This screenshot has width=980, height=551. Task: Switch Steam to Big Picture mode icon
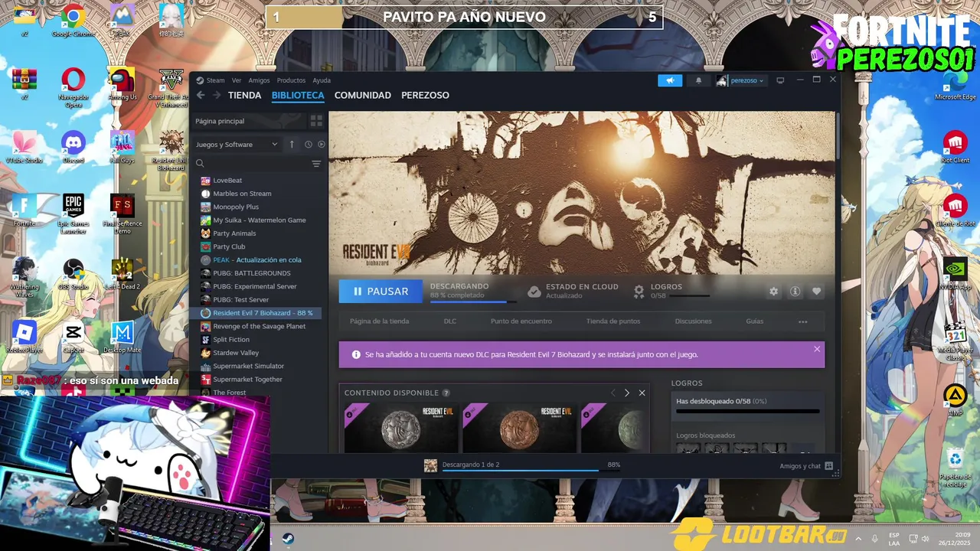(780, 80)
